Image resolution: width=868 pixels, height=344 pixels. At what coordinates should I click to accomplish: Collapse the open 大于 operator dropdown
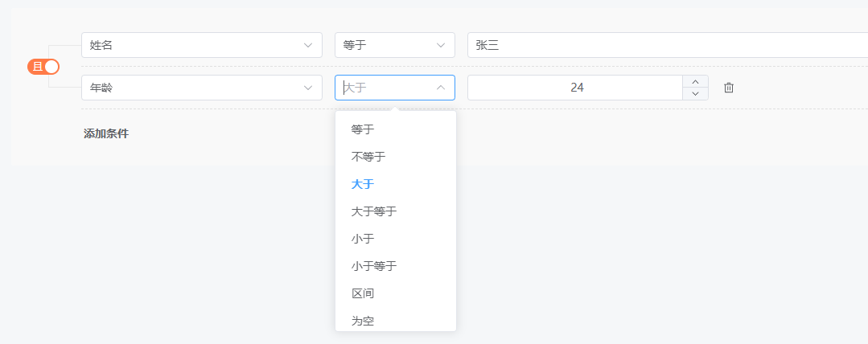coord(441,88)
